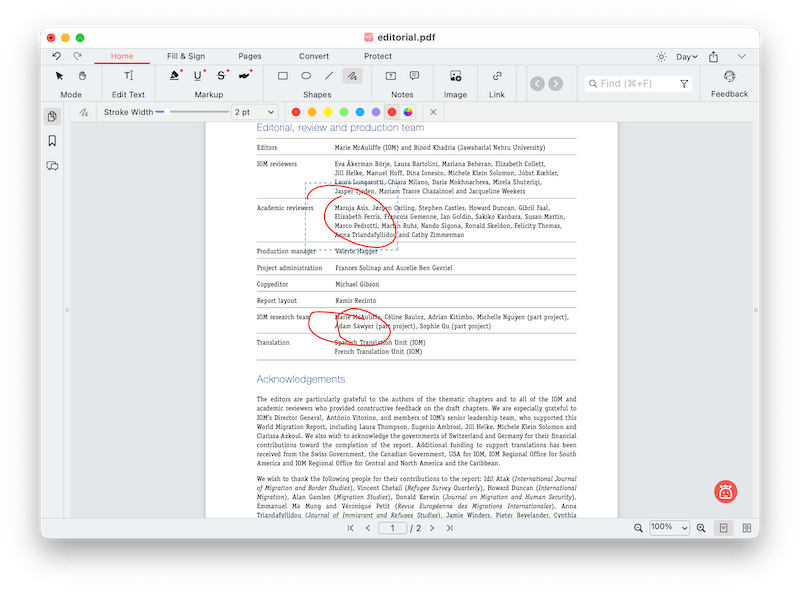Choose the highlight markup tool
This screenshot has height=592, width=800.
click(x=174, y=76)
